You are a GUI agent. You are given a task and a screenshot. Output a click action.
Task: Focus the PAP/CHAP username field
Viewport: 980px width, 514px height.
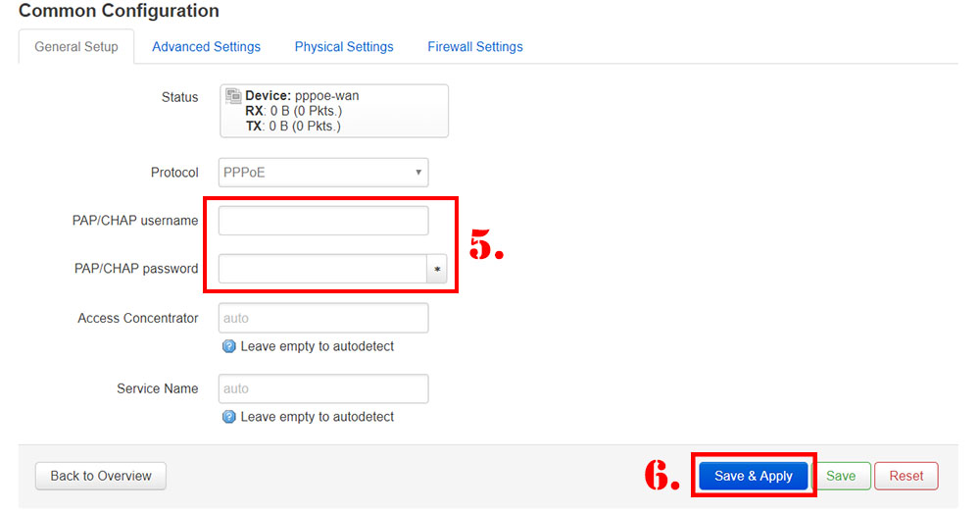pos(323,221)
